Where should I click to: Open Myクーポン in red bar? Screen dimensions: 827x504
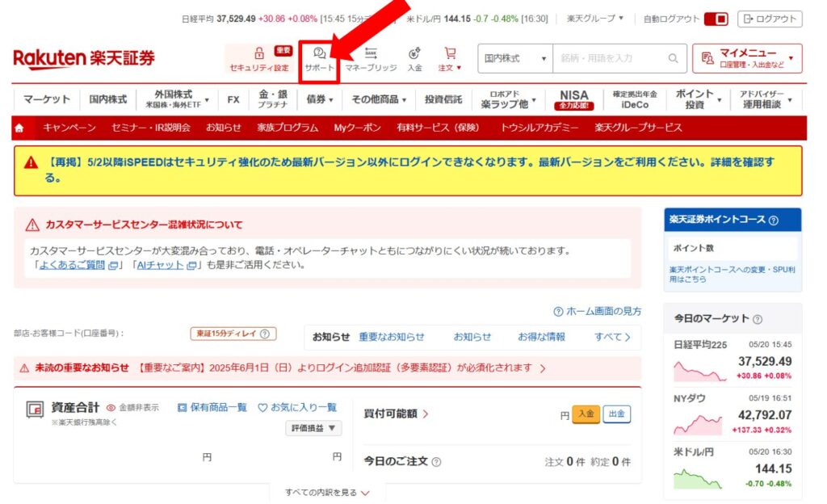(357, 128)
